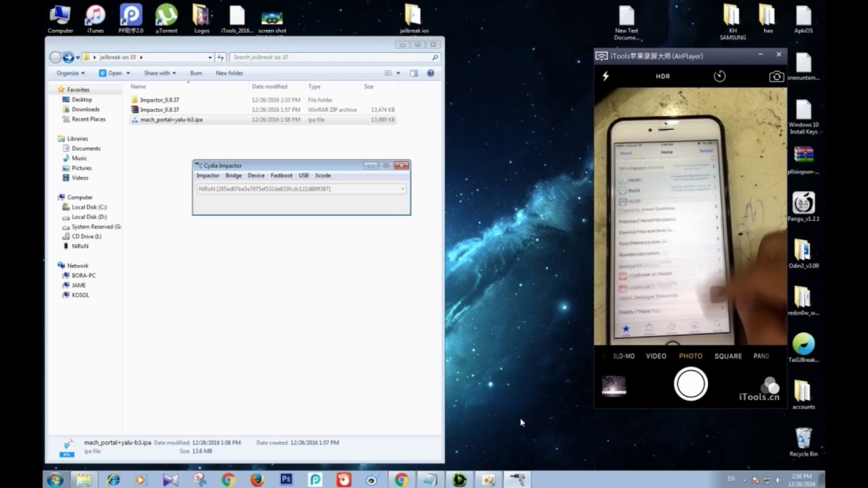Open the Bridge menu in Cydia Impactor
This screenshot has height=488, width=868.
pos(233,176)
